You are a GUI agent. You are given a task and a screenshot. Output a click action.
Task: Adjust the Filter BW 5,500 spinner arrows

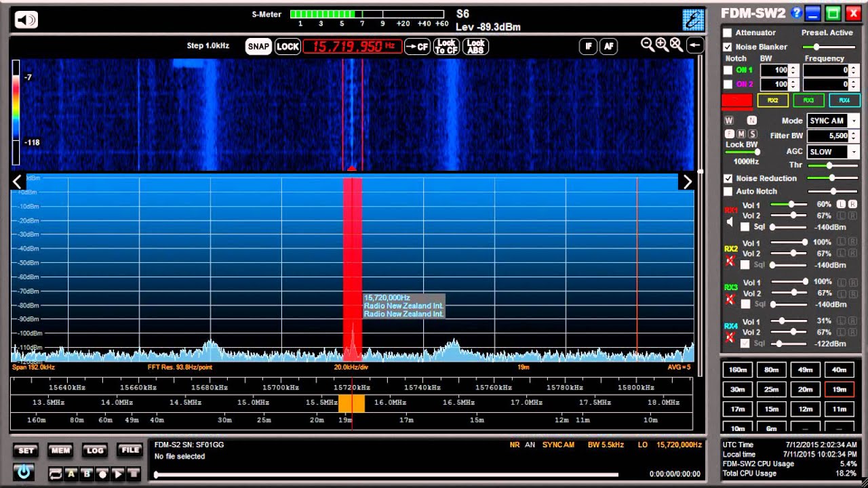pos(853,136)
